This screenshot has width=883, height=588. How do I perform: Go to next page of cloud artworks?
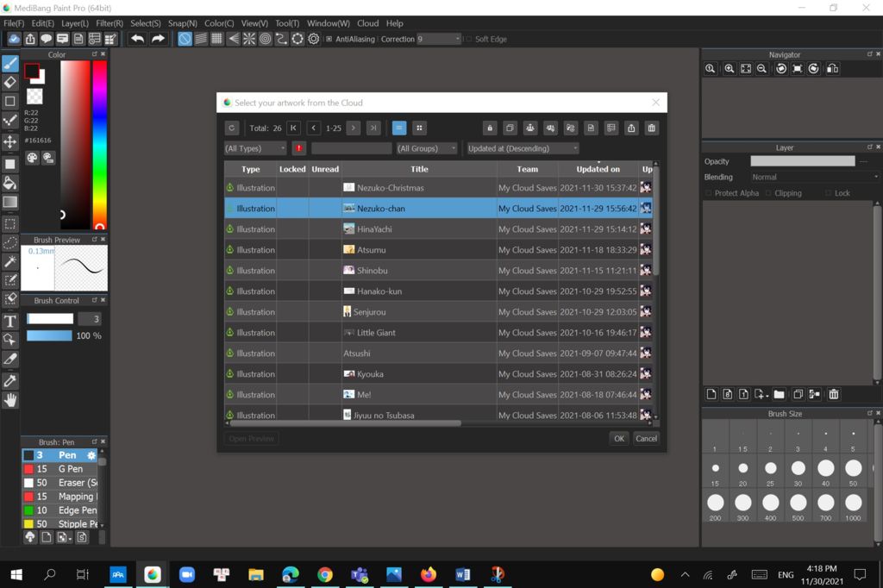point(353,128)
